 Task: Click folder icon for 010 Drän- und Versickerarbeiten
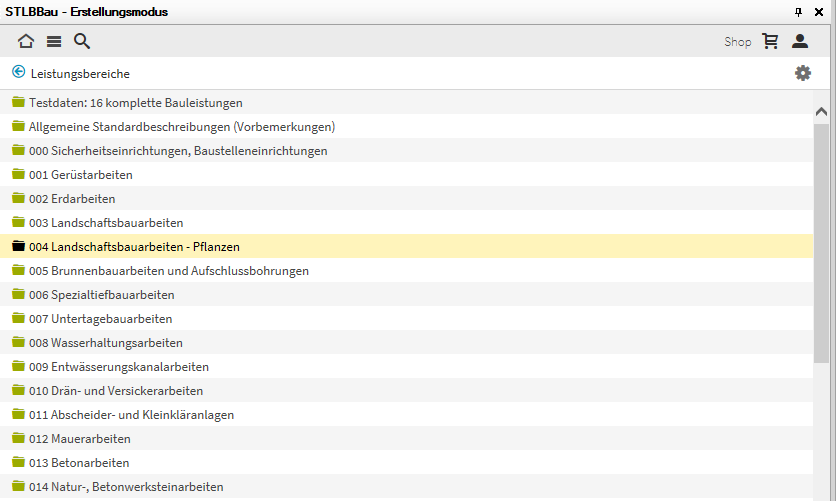click(19, 389)
